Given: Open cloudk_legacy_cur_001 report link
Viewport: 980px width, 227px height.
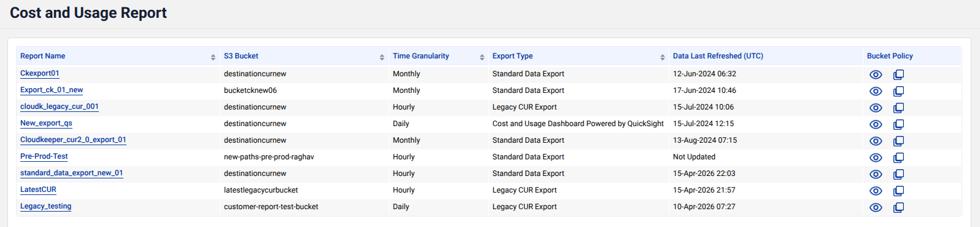Looking at the screenshot, I should pos(60,106).
